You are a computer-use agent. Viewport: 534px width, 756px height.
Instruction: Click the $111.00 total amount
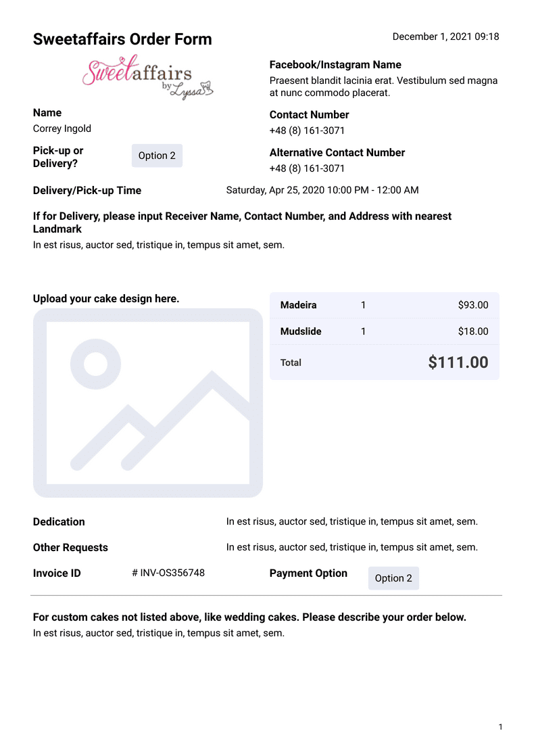[x=458, y=362]
